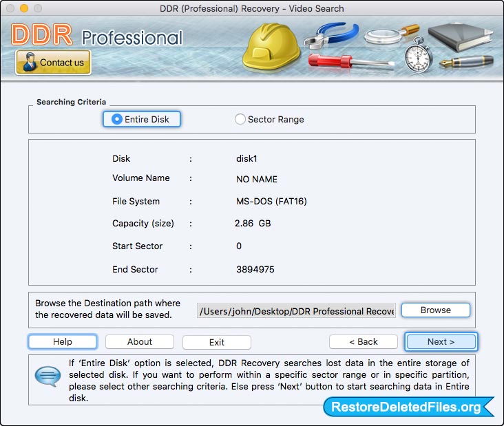Click the 'Volume Name' label

[140, 178]
